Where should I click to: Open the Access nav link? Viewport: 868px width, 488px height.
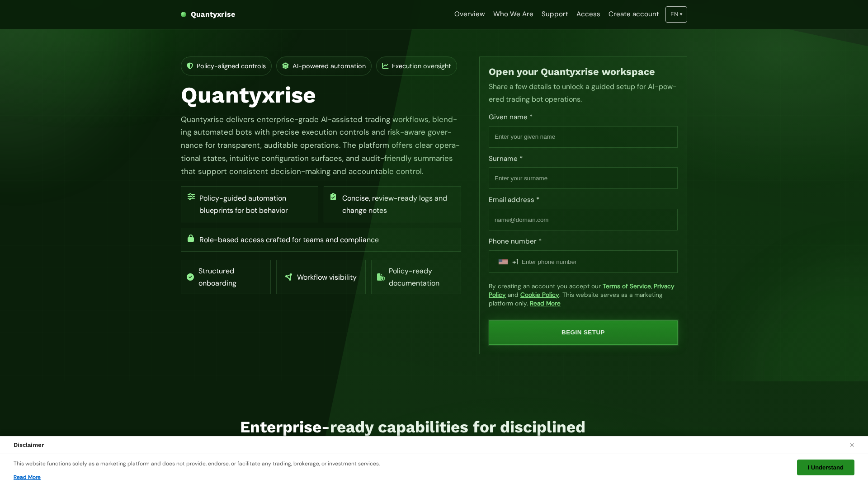588,14
